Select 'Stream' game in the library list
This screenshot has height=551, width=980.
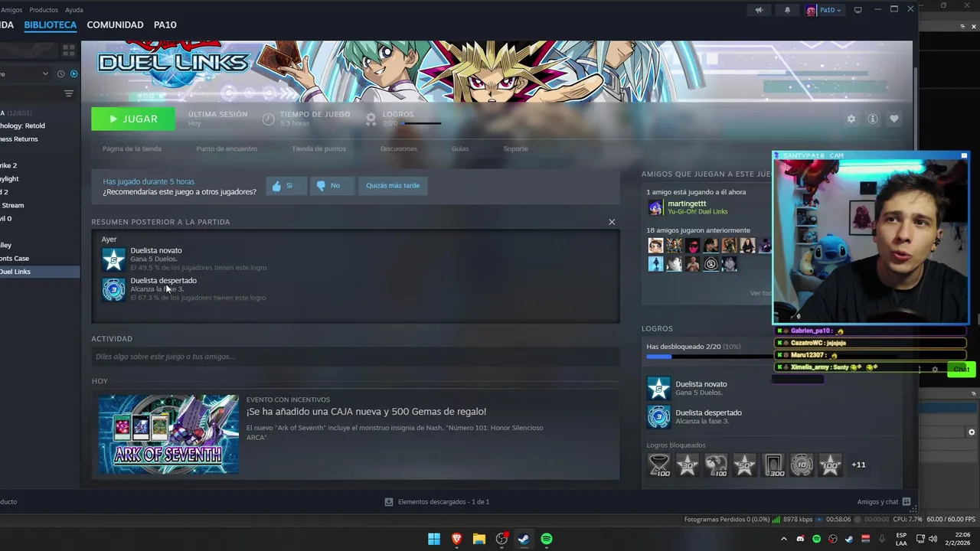coord(13,205)
